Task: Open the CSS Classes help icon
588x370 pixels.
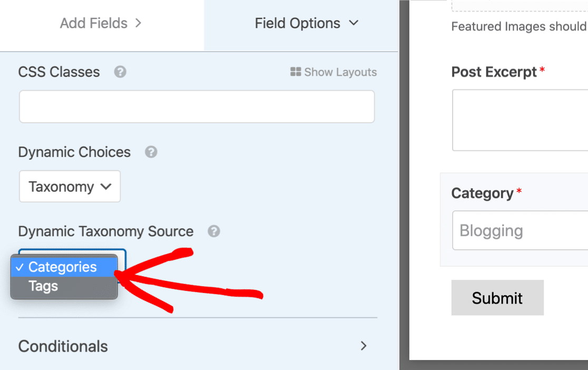Action: click(x=120, y=72)
